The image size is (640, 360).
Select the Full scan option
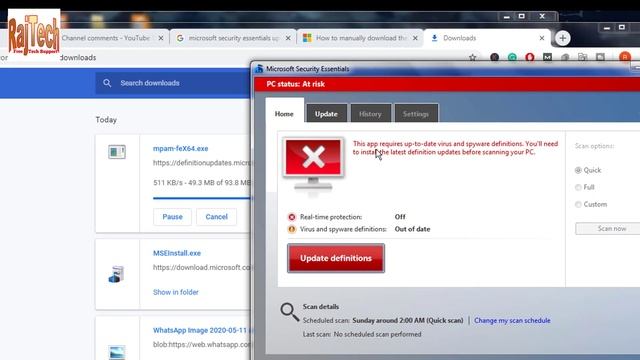coord(578,187)
